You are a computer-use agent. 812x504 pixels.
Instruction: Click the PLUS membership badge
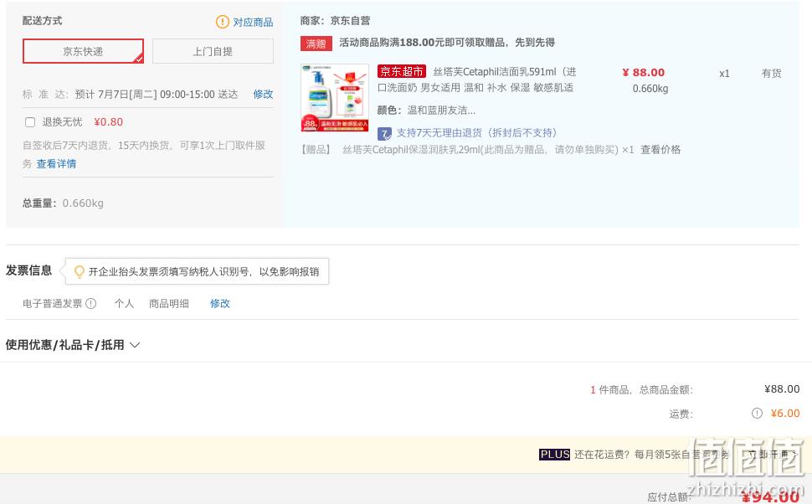click(554, 455)
